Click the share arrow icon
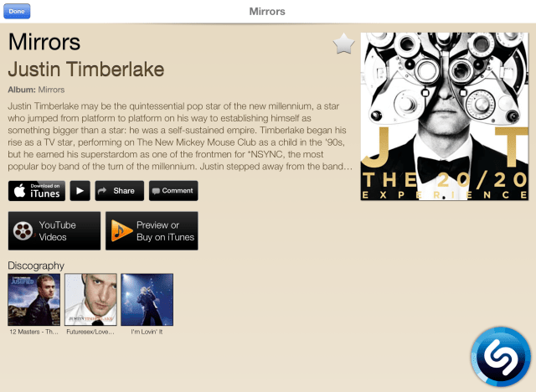The height and width of the screenshot is (392, 536). [102, 191]
